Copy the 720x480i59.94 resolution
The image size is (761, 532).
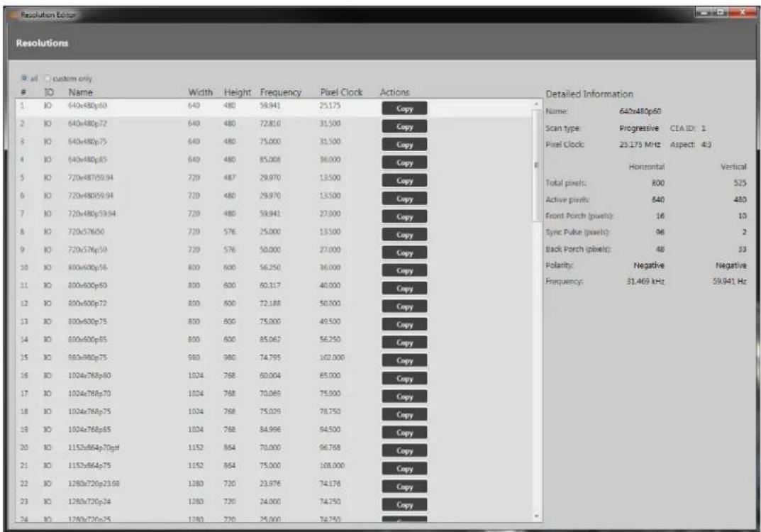pyautogui.click(x=404, y=198)
